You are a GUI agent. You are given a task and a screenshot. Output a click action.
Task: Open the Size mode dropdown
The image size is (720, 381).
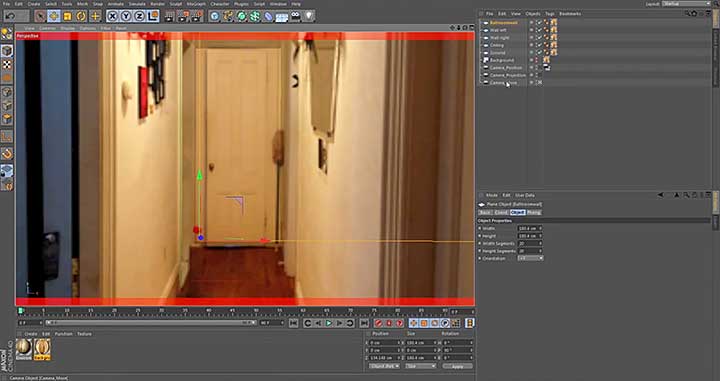[420, 366]
